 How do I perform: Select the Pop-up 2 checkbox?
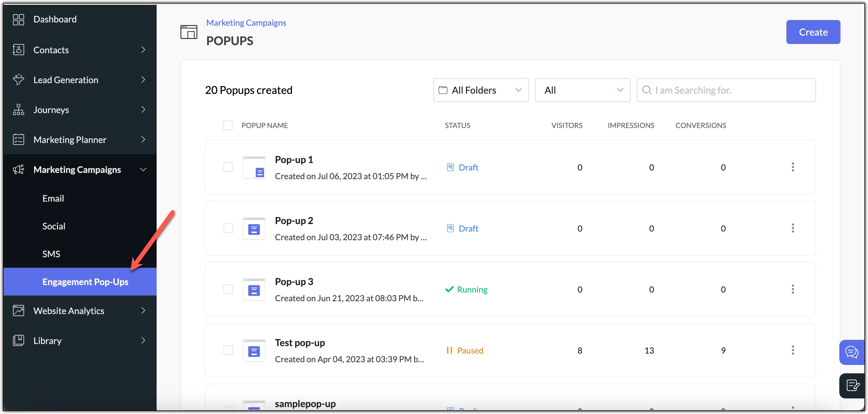[x=228, y=228]
